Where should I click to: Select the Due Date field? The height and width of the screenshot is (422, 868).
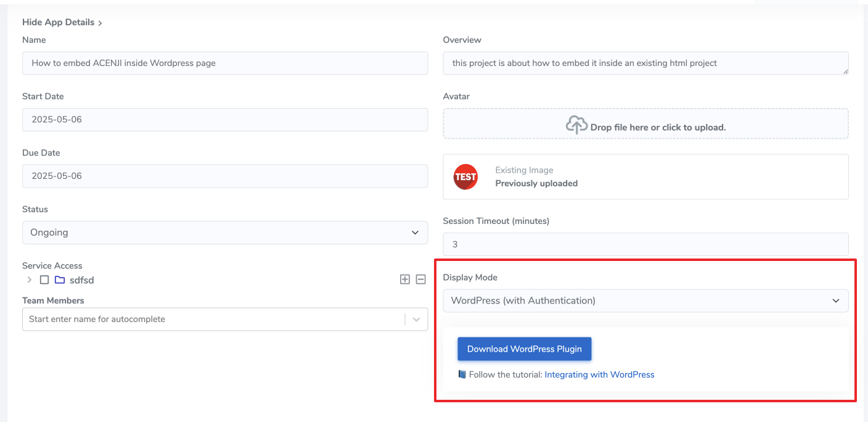224,176
